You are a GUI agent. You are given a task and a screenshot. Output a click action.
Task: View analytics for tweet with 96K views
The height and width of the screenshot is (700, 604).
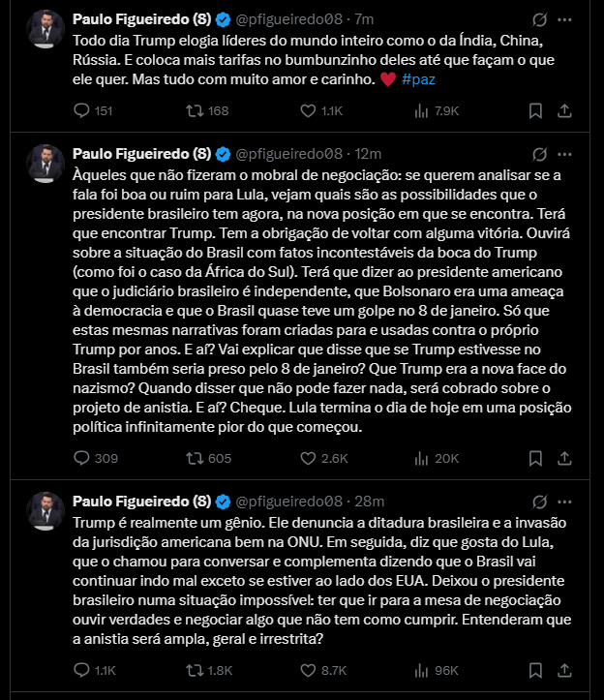(x=420, y=669)
